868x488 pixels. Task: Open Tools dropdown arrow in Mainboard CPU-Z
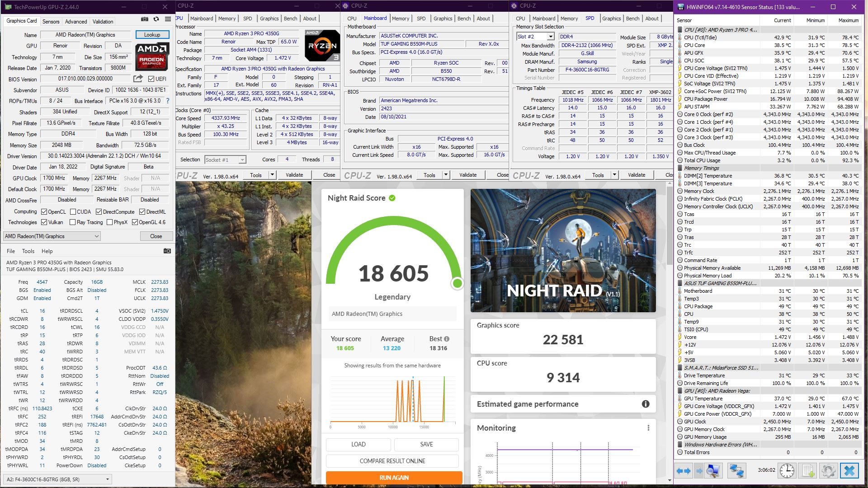click(446, 175)
